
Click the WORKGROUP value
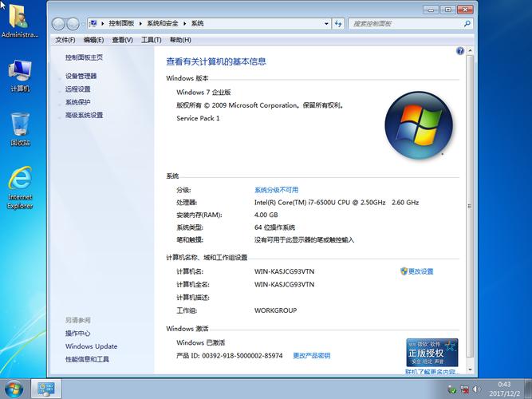(x=275, y=310)
